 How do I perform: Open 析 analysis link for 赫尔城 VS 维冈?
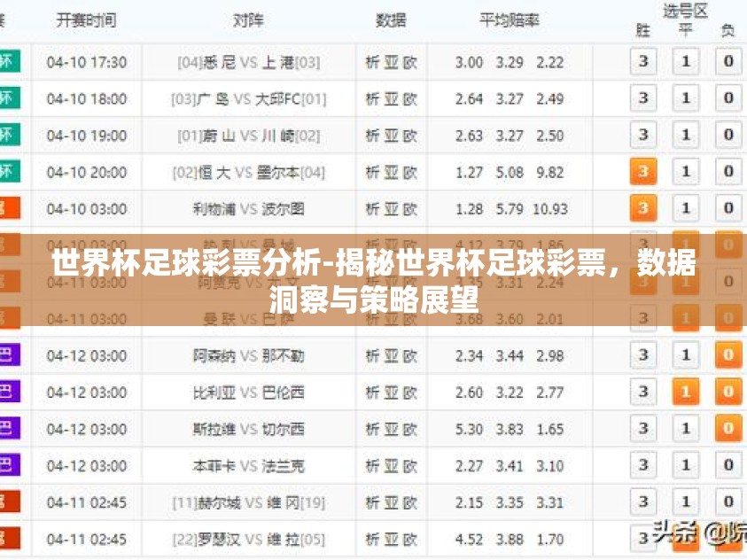click(x=372, y=503)
